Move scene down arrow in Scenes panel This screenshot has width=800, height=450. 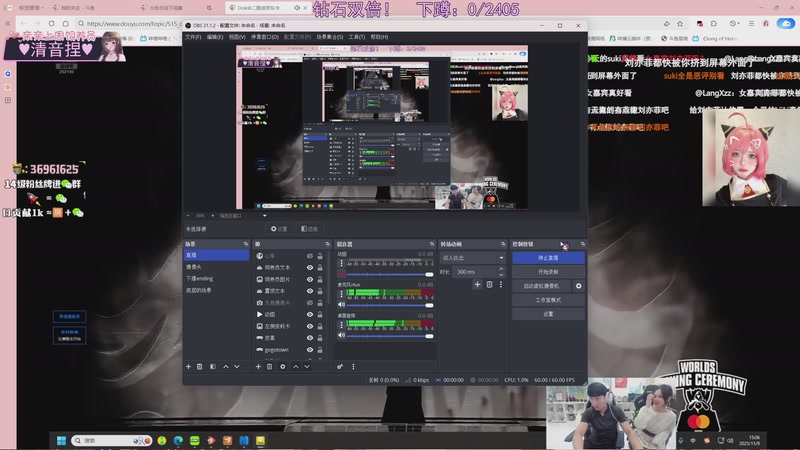(x=237, y=366)
